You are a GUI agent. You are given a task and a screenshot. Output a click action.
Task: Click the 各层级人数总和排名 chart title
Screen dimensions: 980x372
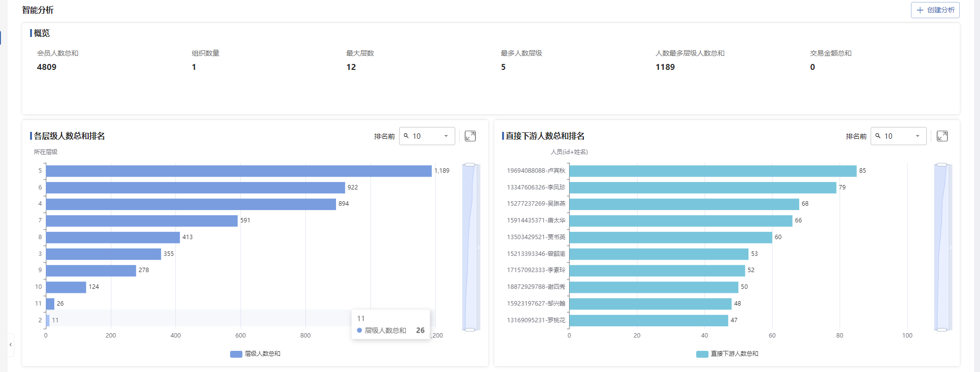click(x=69, y=136)
